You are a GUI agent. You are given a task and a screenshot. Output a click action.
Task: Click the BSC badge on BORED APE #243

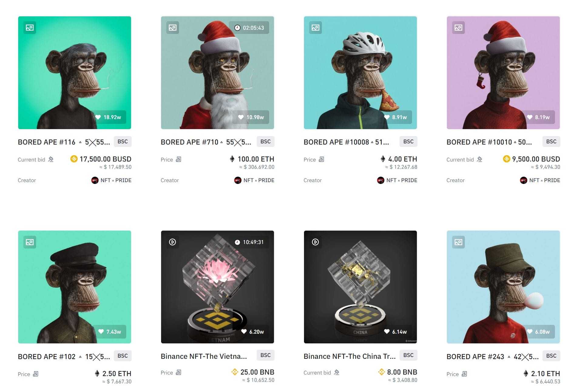(551, 356)
